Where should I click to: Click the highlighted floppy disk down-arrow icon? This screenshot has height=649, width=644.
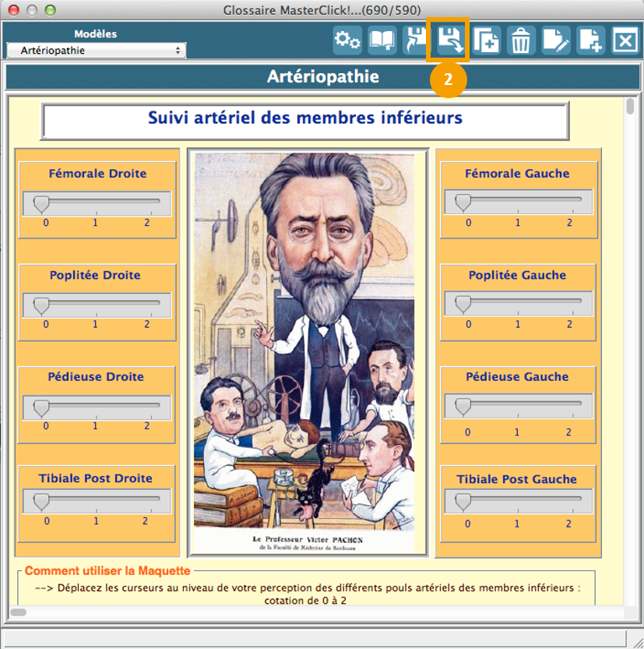click(x=450, y=41)
